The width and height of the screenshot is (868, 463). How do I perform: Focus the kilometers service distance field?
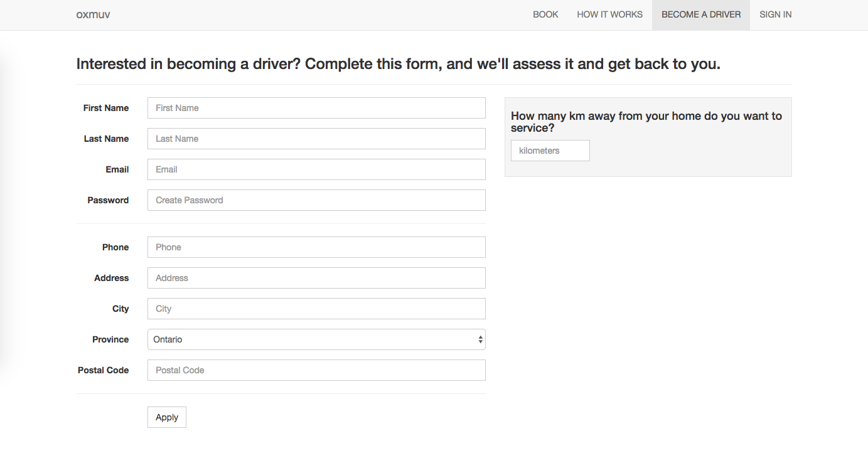[x=550, y=151]
